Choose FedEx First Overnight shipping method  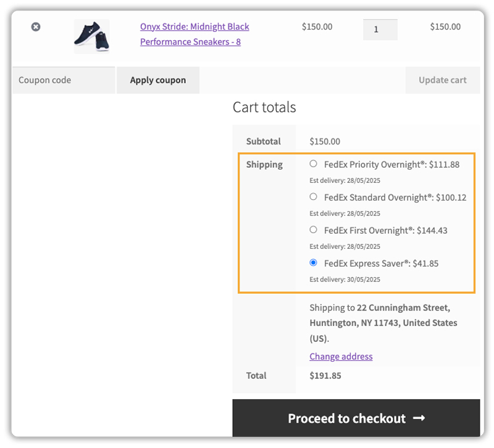click(x=313, y=229)
